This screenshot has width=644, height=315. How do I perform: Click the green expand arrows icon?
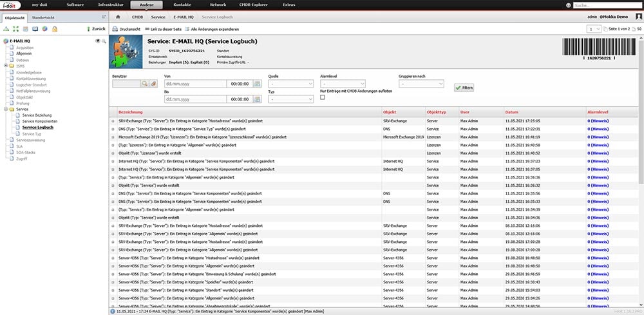(15, 29)
